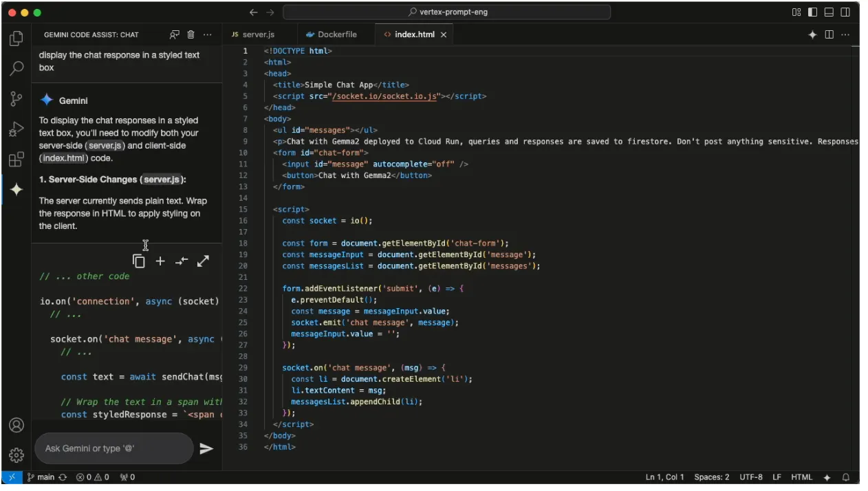Viewport: 868px width, 491px height.
Task: Go back with the navigation arrow
Action: pyautogui.click(x=254, y=12)
